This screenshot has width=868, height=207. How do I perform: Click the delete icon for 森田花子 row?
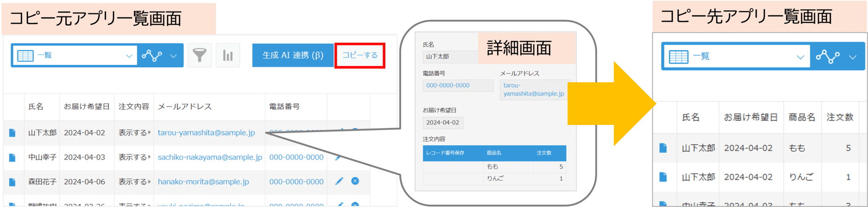tap(355, 181)
